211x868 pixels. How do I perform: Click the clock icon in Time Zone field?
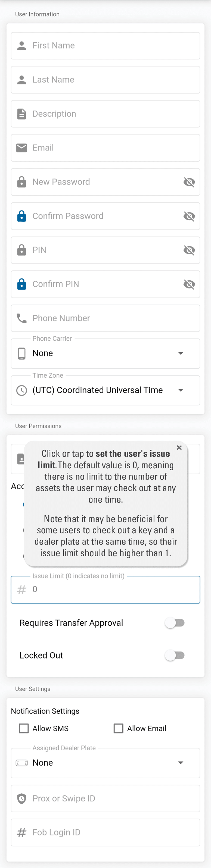pos(21,390)
